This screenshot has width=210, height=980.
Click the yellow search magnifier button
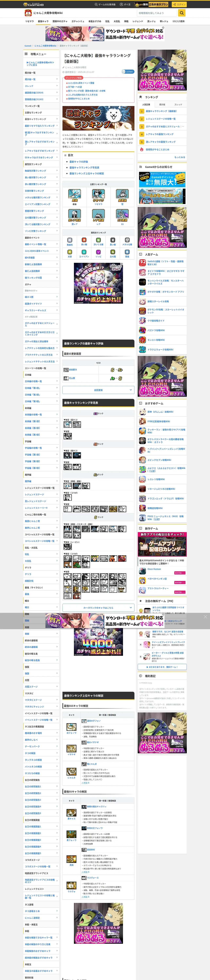coord(182,13)
